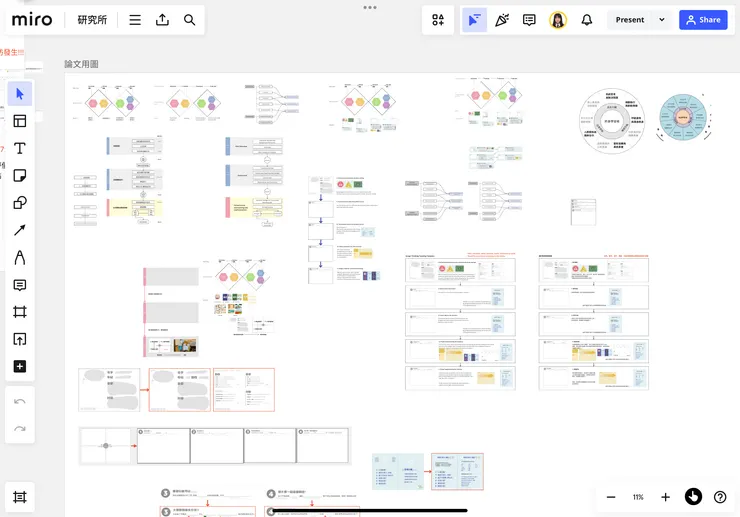This screenshot has height=517, width=740.
Task: Click the Share button
Action: pos(703,20)
